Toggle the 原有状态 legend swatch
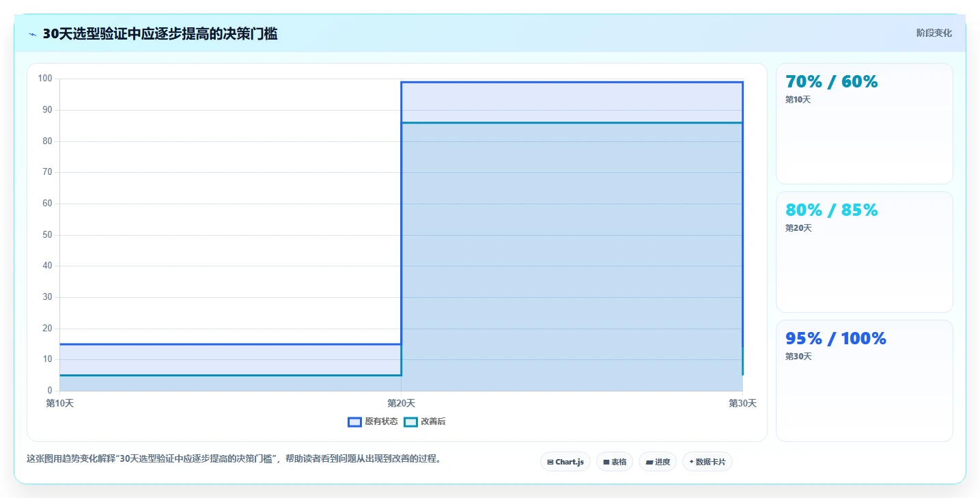980x498 pixels. [x=354, y=422]
